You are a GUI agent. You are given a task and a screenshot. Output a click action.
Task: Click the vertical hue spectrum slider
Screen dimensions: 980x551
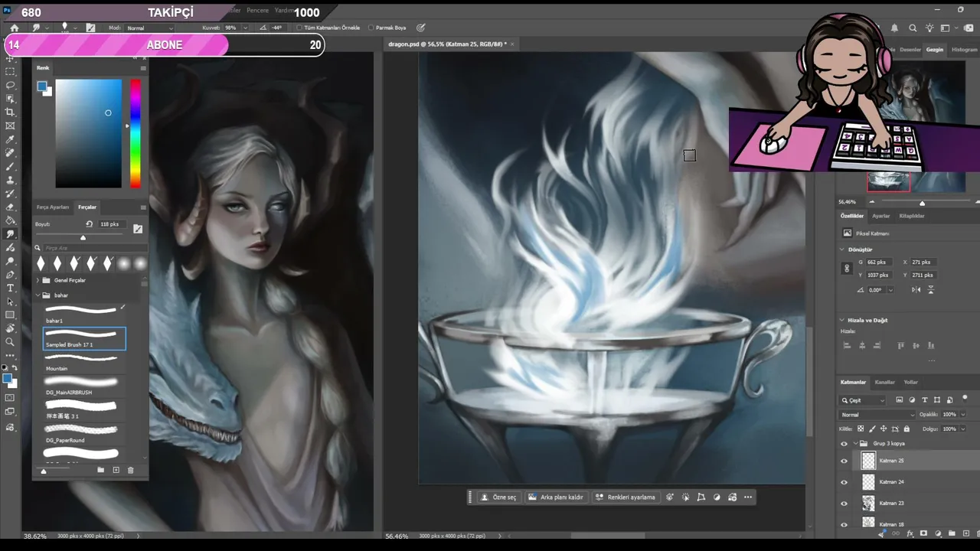point(135,133)
